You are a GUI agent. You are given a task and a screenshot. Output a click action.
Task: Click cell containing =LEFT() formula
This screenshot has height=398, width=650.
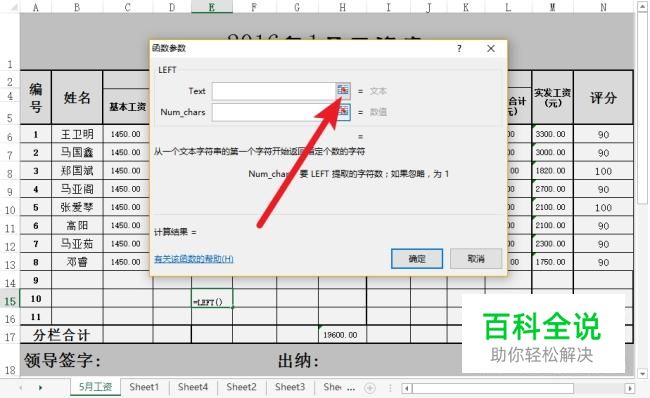[x=212, y=298]
